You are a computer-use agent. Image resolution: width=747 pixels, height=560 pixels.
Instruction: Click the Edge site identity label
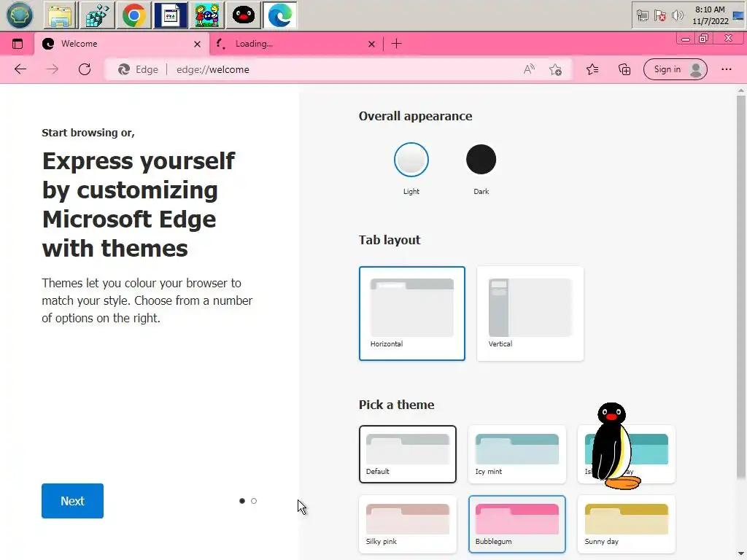coord(138,69)
